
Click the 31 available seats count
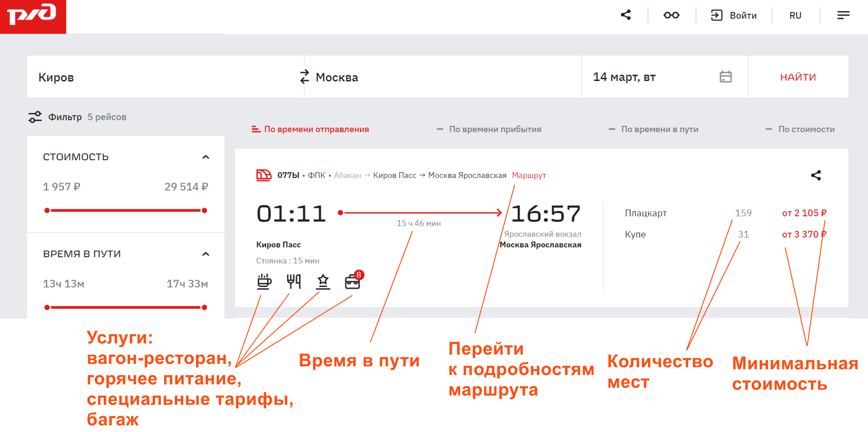click(x=743, y=234)
